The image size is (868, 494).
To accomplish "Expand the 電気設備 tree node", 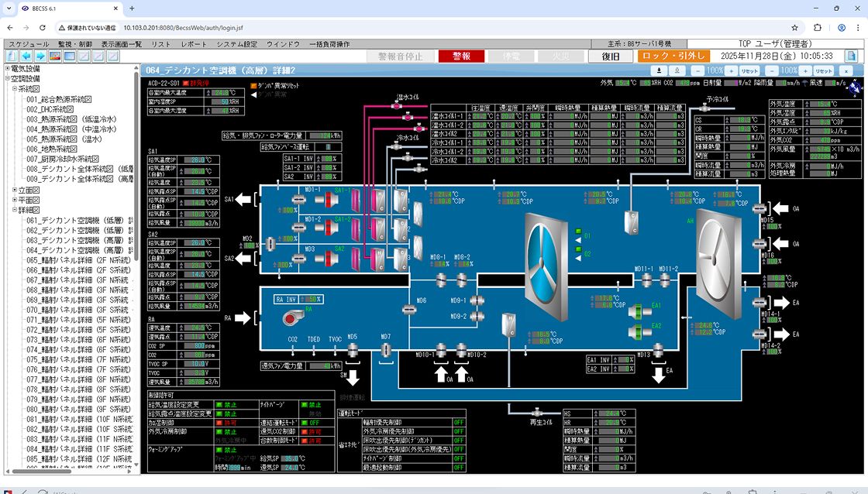I will click(x=7, y=69).
